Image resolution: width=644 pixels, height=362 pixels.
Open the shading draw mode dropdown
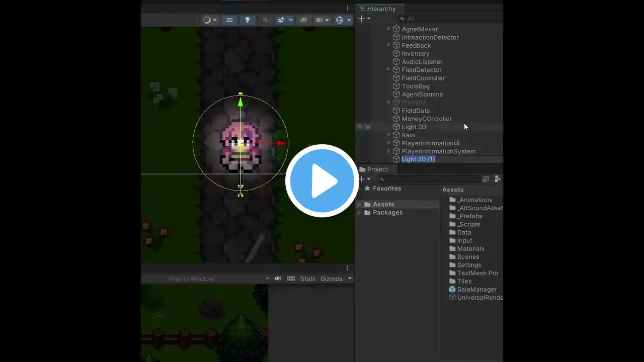tap(210, 20)
